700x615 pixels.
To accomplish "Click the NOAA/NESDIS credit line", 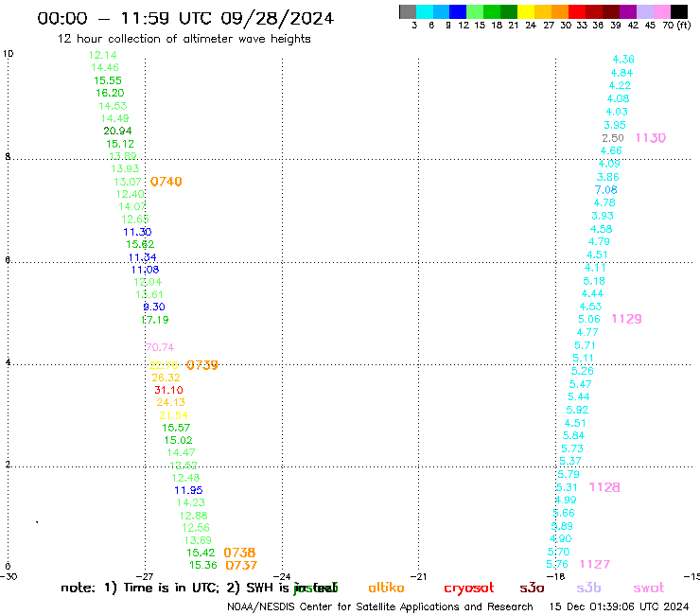I will pos(380,606).
